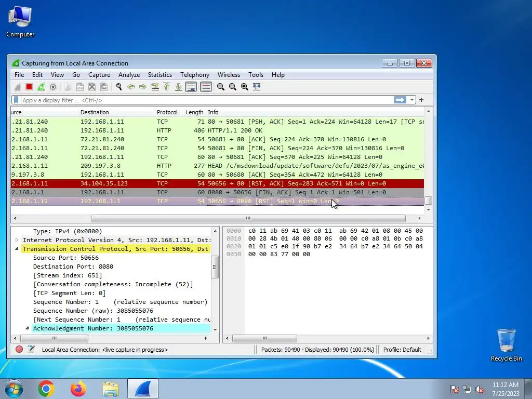The height and width of the screenshot is (399, 532).
Task: Toggle packet list colorization
Action: (206, 87)
